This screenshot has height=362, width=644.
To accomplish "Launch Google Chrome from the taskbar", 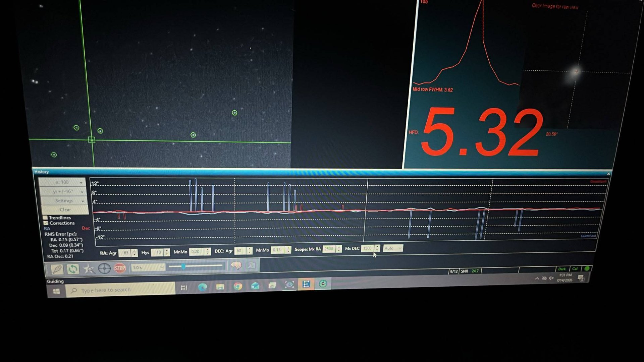I will (238, 286).
